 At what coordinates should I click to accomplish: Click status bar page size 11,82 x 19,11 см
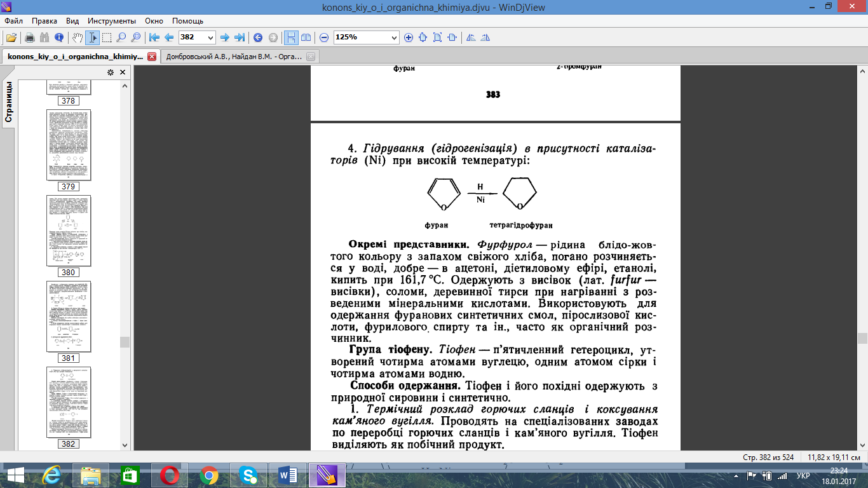pyautogui.click(x=833, y=457)
